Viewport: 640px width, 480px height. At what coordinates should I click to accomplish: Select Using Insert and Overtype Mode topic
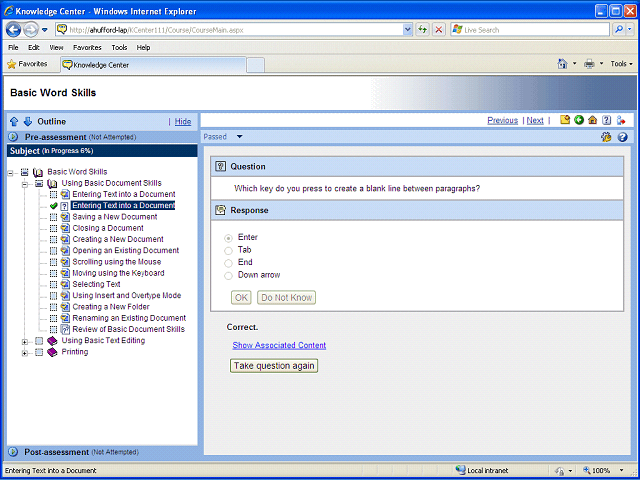coord(127,295)
